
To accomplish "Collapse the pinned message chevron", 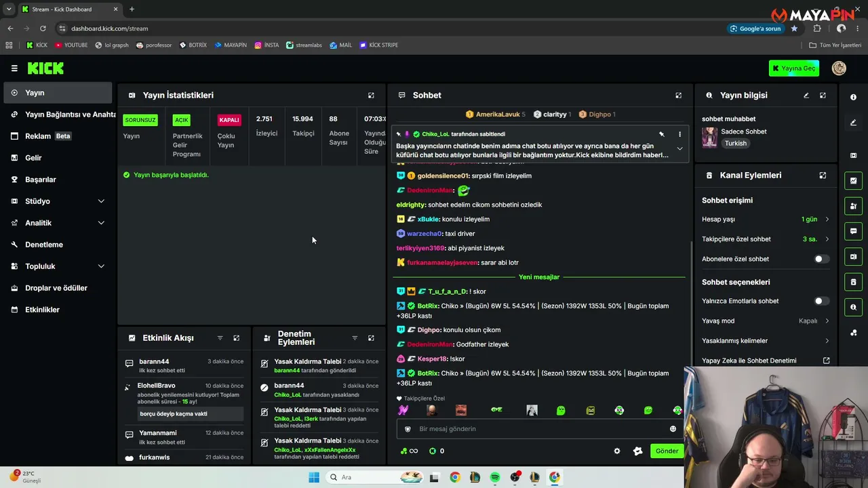I will (679, 149).
